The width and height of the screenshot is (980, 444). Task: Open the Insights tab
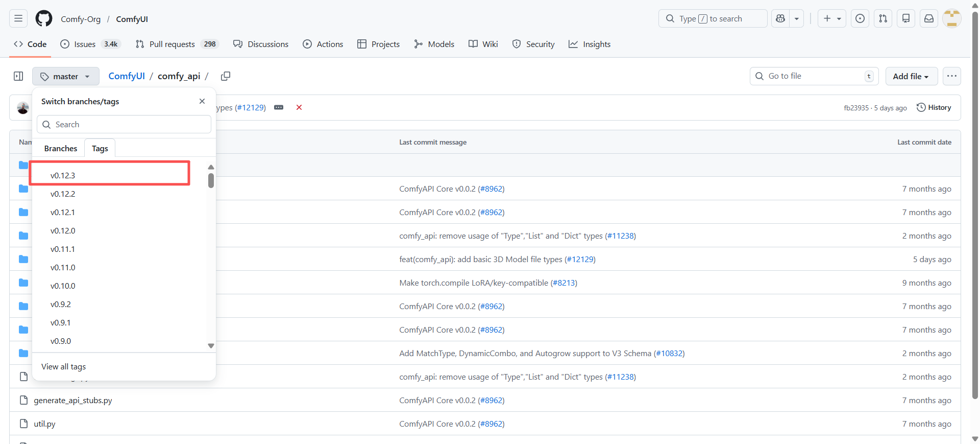pos(590,44)
